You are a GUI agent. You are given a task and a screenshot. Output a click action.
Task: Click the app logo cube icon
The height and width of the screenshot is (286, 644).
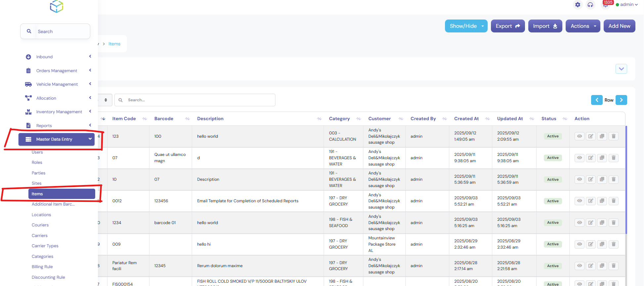pos(57,6)
